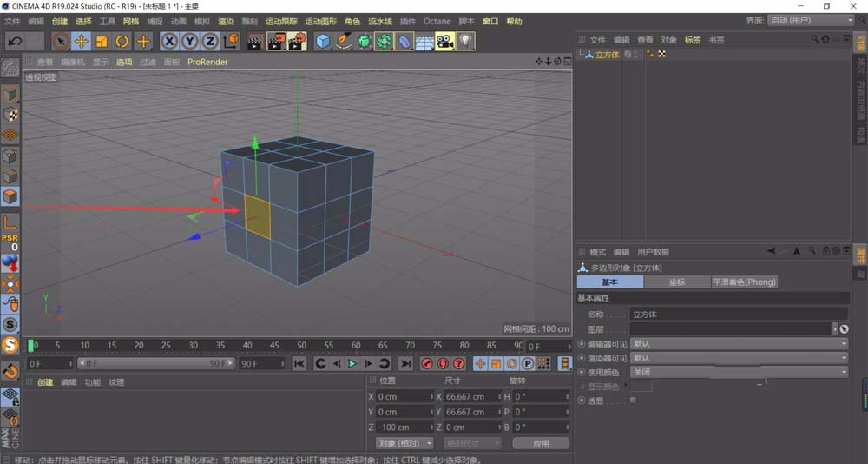Open the 运动图形 menu

(x=320, y=21)
